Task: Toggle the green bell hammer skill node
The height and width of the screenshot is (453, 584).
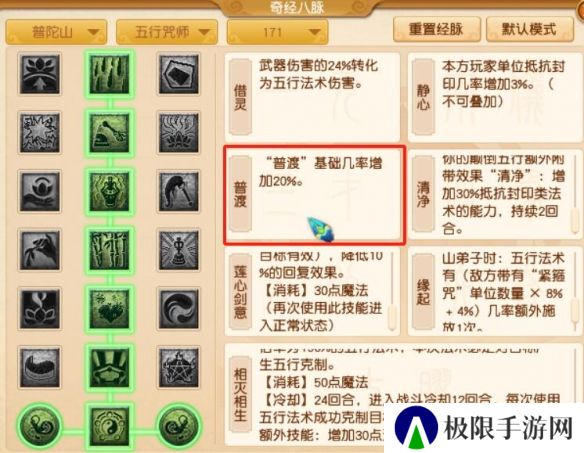Action: [x=109, y=132]
